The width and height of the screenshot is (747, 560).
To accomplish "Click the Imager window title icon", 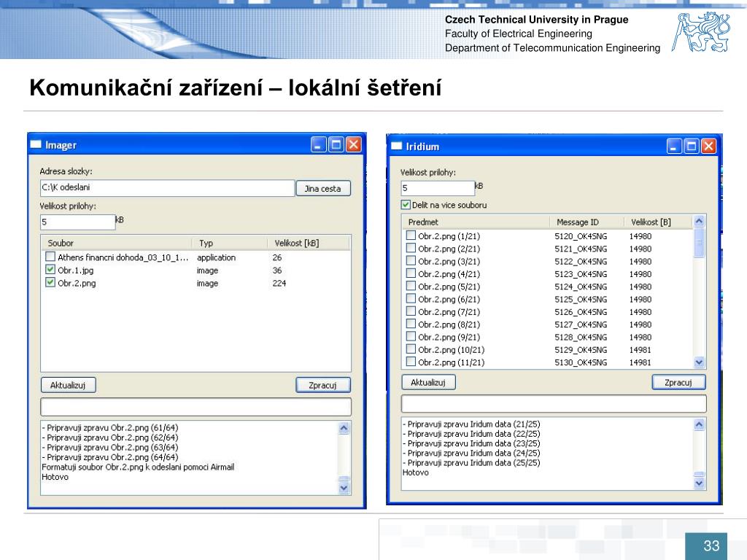I will 36,144.
